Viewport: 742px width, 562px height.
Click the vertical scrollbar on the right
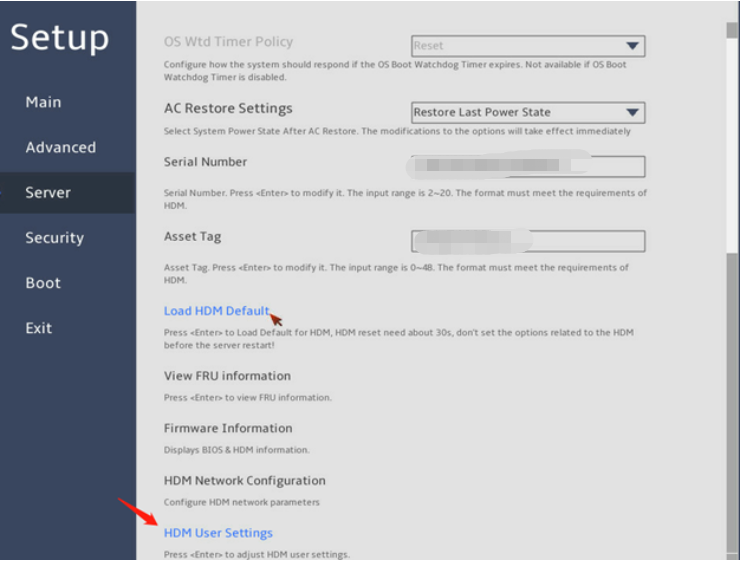pos(732,140)
